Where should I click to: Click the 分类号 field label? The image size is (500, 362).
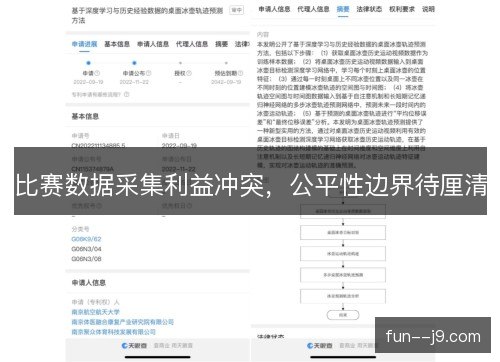[x=80, y=229]
